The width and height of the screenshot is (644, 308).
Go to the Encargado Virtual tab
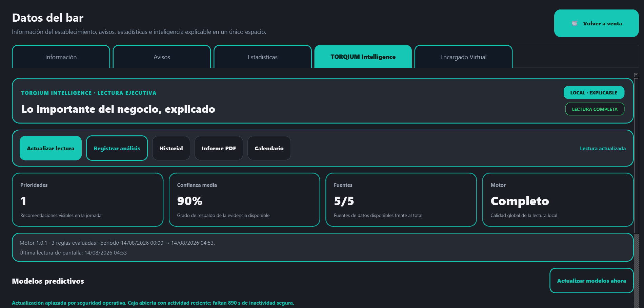[463, 57]
